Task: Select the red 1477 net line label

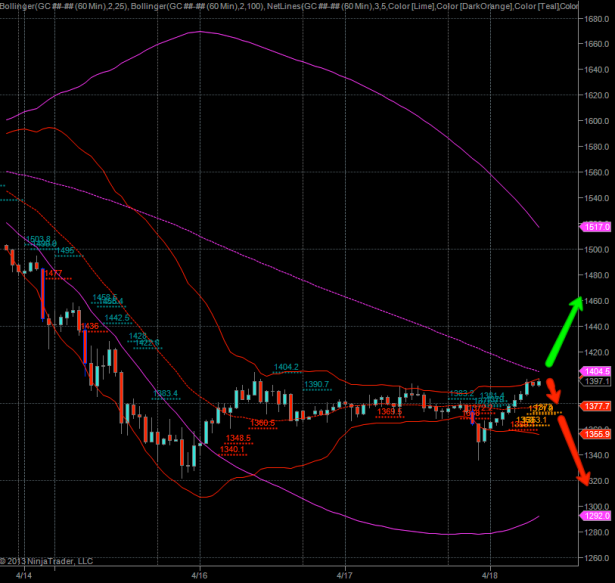Action: [52, 273]
